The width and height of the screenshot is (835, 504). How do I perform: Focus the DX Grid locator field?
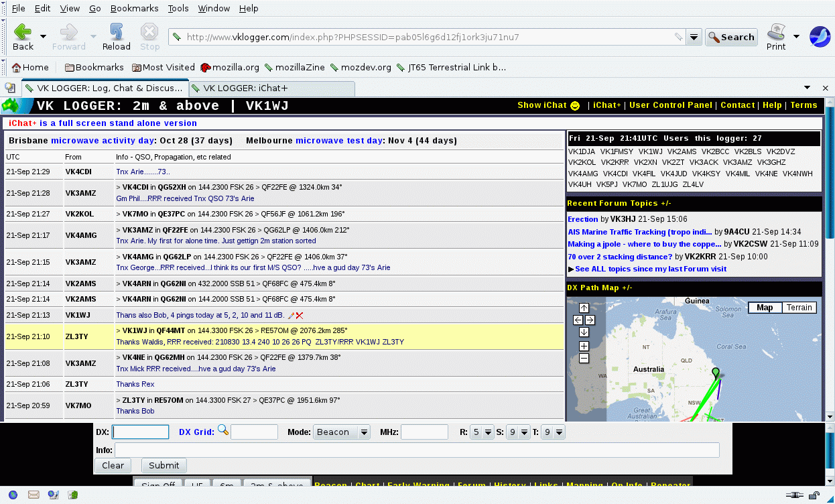(x=254, y=432)
